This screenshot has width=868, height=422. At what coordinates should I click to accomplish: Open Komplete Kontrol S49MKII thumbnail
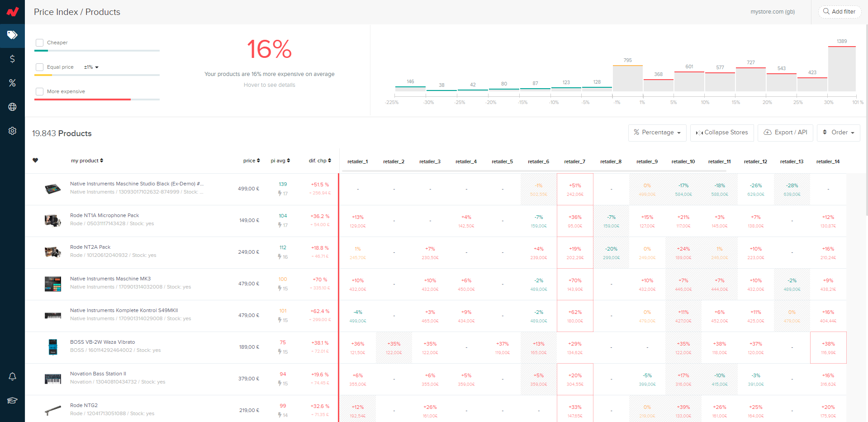[53, 315]
